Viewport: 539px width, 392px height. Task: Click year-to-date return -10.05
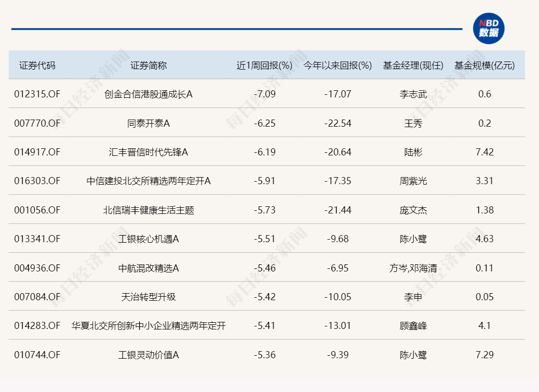338,297
